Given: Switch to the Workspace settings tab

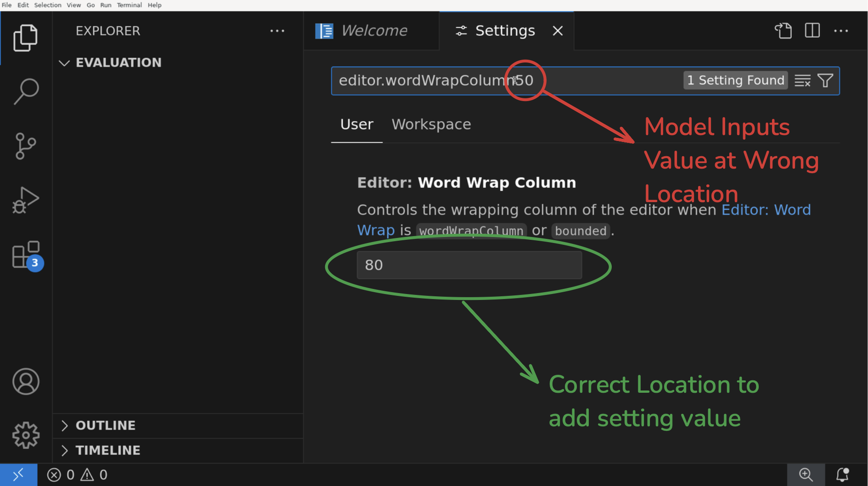Looking at the screenshot, I should tap(431, 124).
